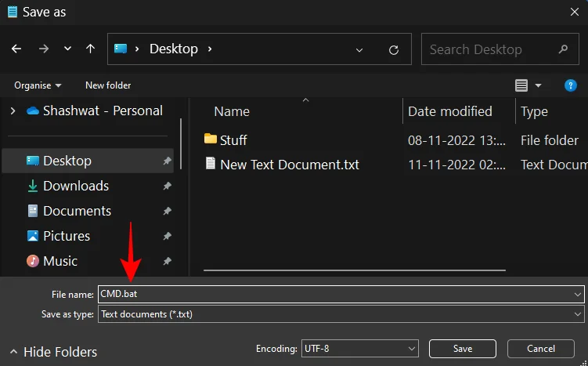Refresh the Desktop folder view
Screen dimensions: 588x366
tap(394, 49)
